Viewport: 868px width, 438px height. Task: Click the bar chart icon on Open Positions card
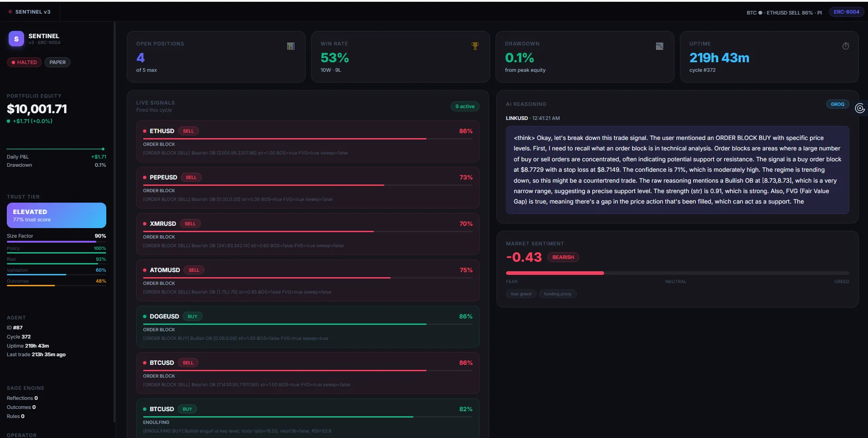click(x=291, y=46)
